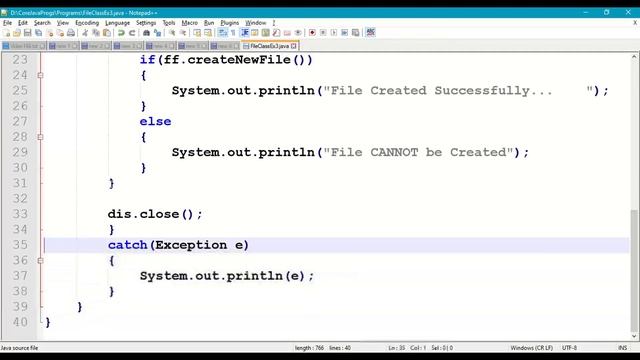Play back the recorded macro icon
The image size is (640, 360).
point(334,33)
